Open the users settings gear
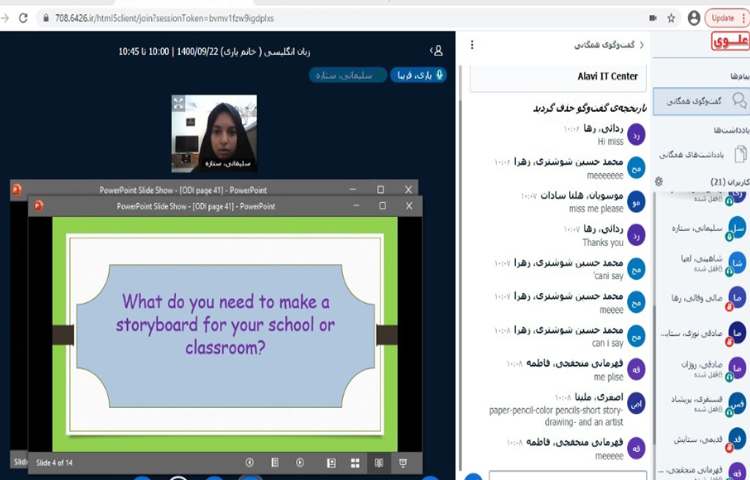 tap(658, 181)
